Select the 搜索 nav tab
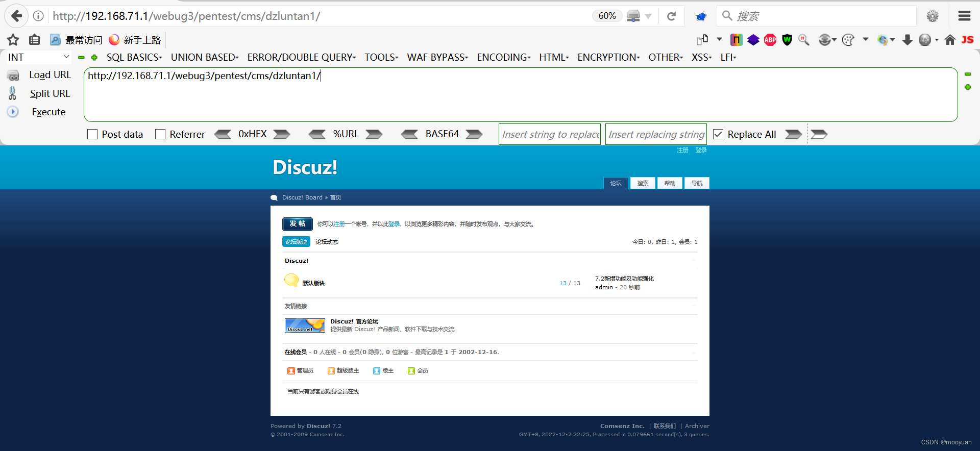 coord(643,183)
